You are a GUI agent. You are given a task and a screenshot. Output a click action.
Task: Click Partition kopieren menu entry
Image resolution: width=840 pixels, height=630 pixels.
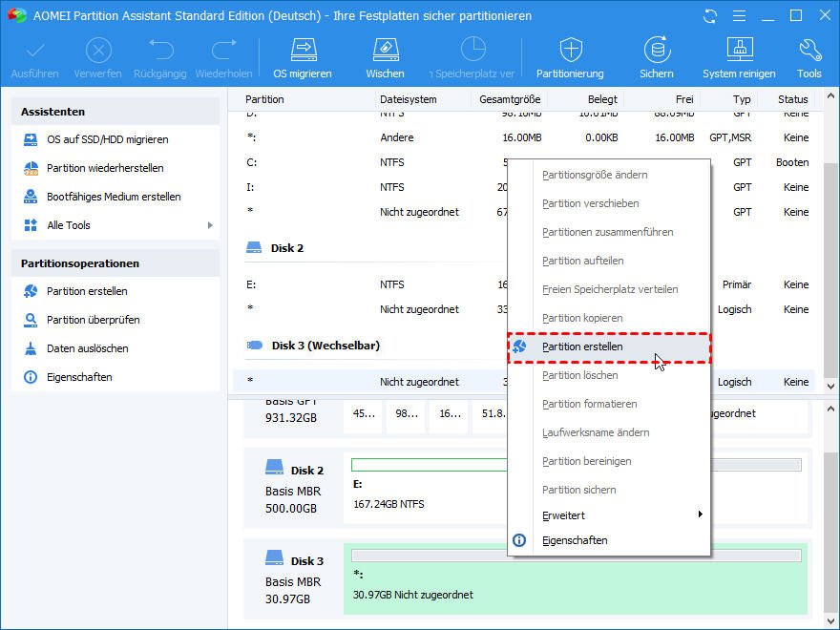(609, 318)
